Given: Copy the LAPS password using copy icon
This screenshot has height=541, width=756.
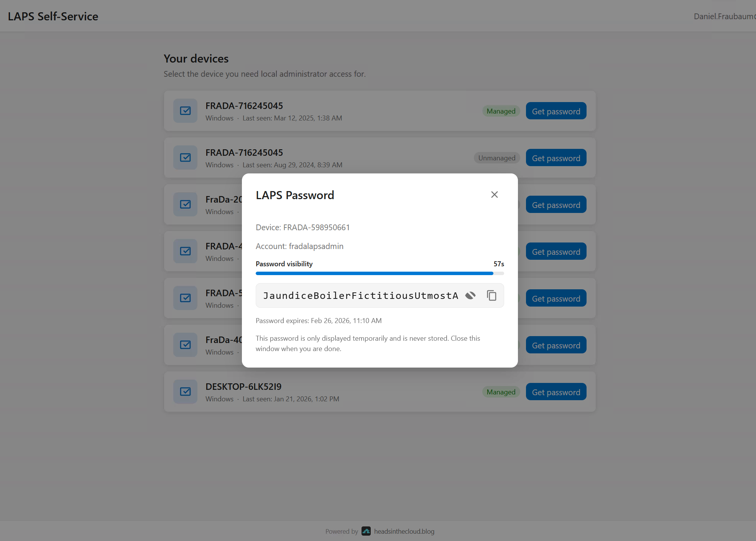Looking at the screenshot, I should pos(492,295).
